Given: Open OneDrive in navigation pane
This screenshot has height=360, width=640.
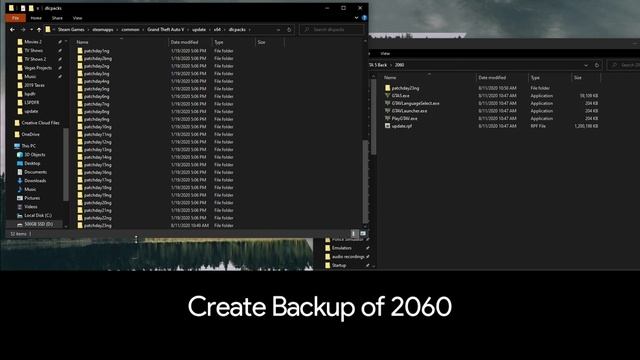Looking at the screenshot, I should 30,134.
